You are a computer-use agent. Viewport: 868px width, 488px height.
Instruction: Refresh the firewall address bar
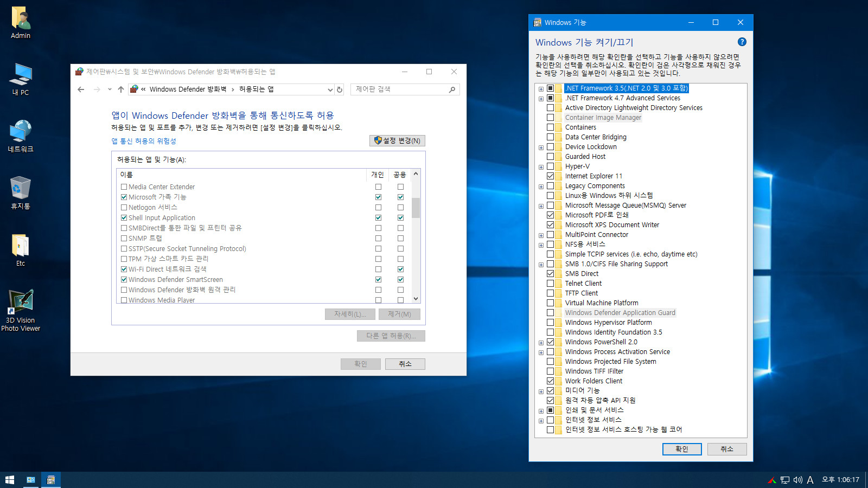(340, 89)
